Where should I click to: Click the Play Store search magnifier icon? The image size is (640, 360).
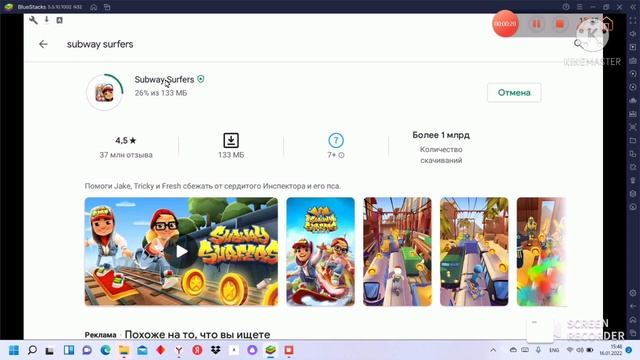(x=578, y=43)
